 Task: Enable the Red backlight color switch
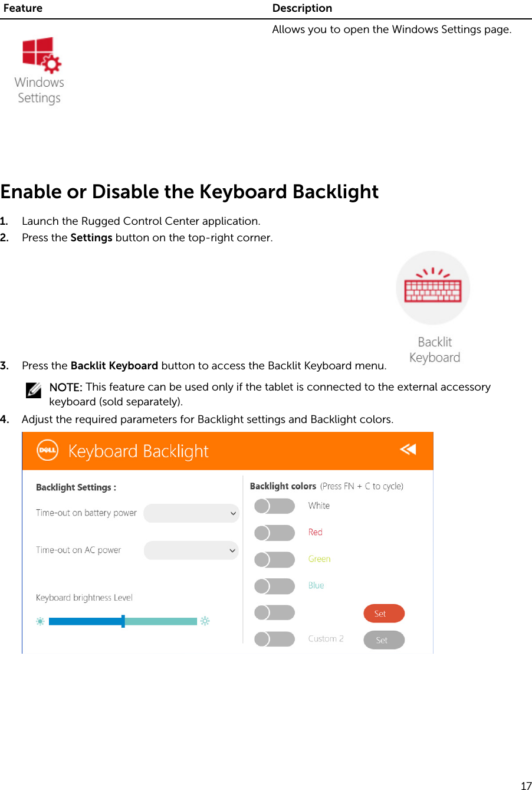(274, 533)
